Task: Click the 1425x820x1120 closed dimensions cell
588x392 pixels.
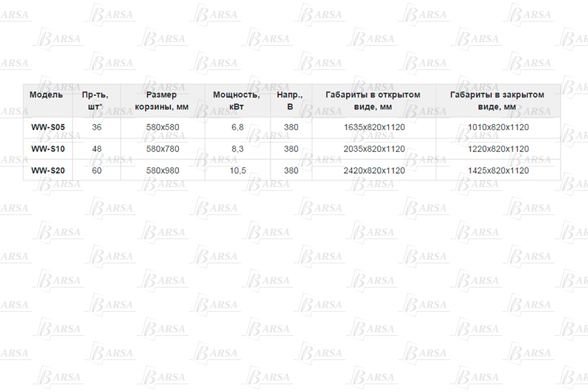Action: click(498, 171)
